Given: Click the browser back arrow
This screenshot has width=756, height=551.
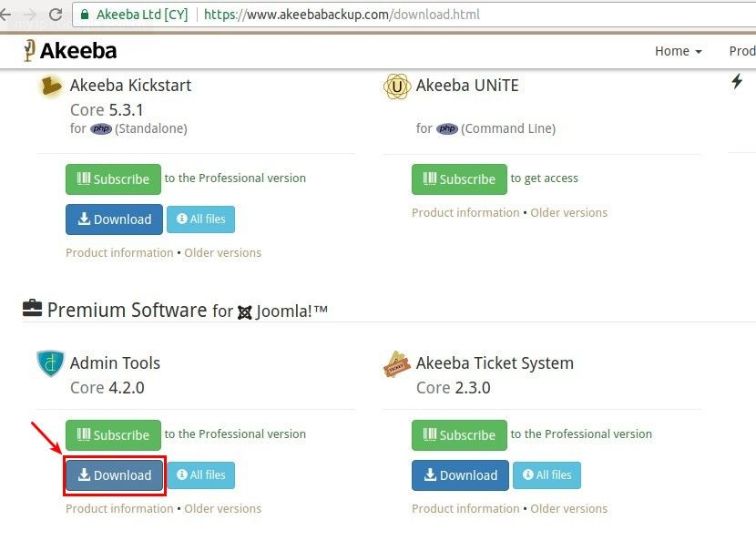Looking at the screenshot, I should click(5, 15).
